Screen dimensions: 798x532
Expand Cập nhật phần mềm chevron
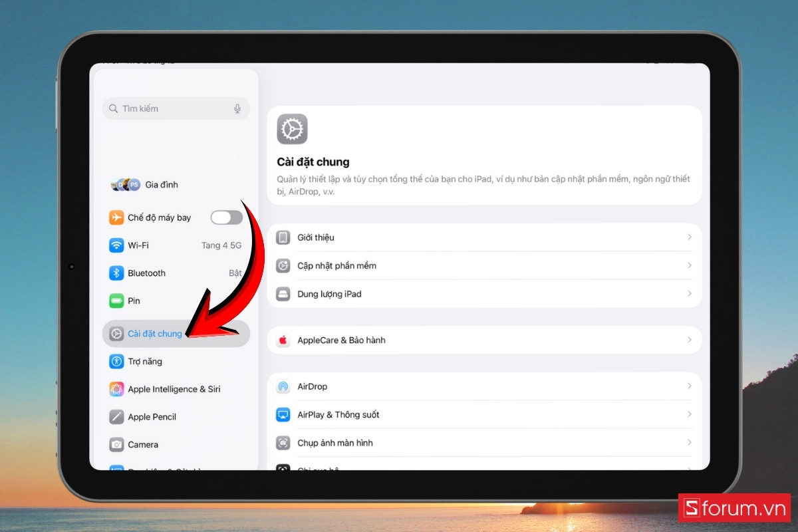pyautogui.click(x=690, y=265)
